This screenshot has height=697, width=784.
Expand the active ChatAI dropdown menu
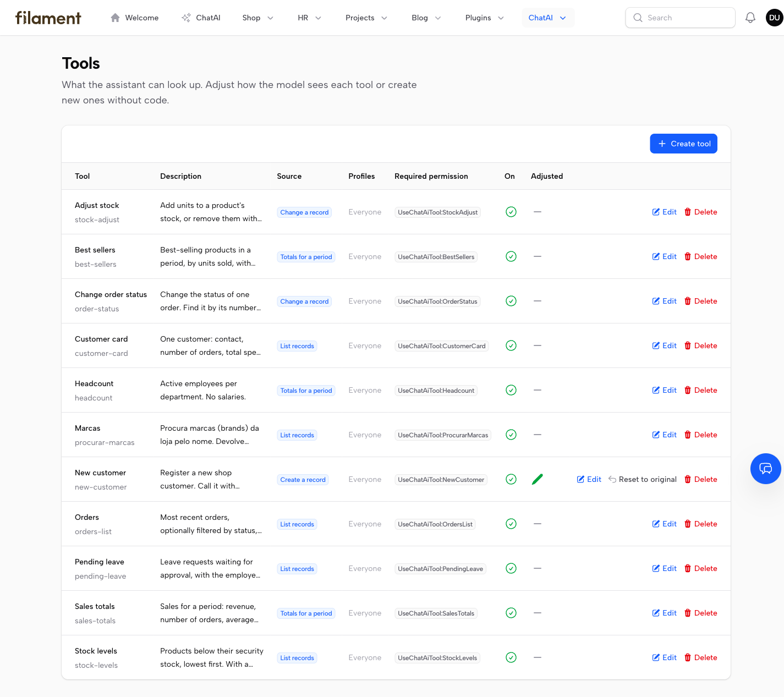click(x=547, y=18)
